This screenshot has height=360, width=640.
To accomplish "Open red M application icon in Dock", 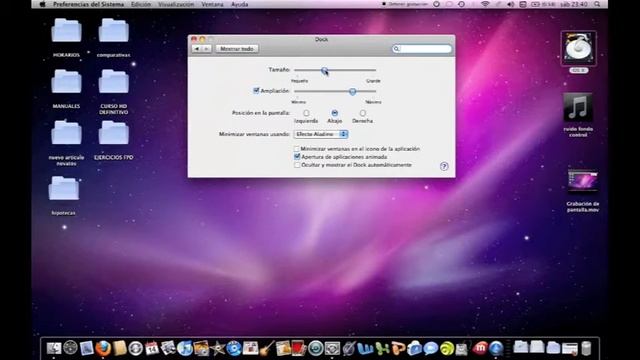I will coord(480,348).
